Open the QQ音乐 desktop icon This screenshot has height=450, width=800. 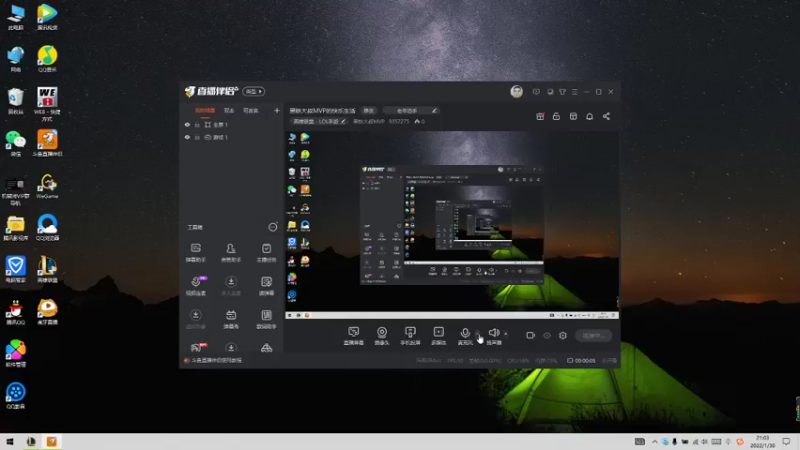[47, 59]
